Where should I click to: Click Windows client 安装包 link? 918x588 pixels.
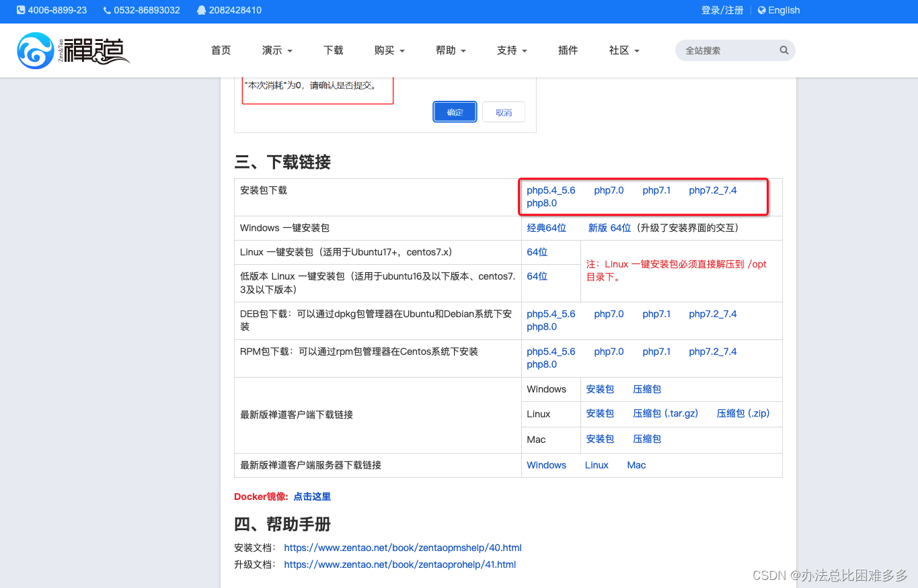tap(600, 389)
